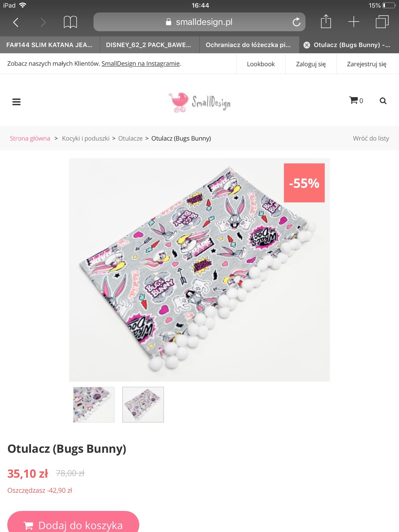
Task: Open the site search magnifier icon
Action: (383, 101)
